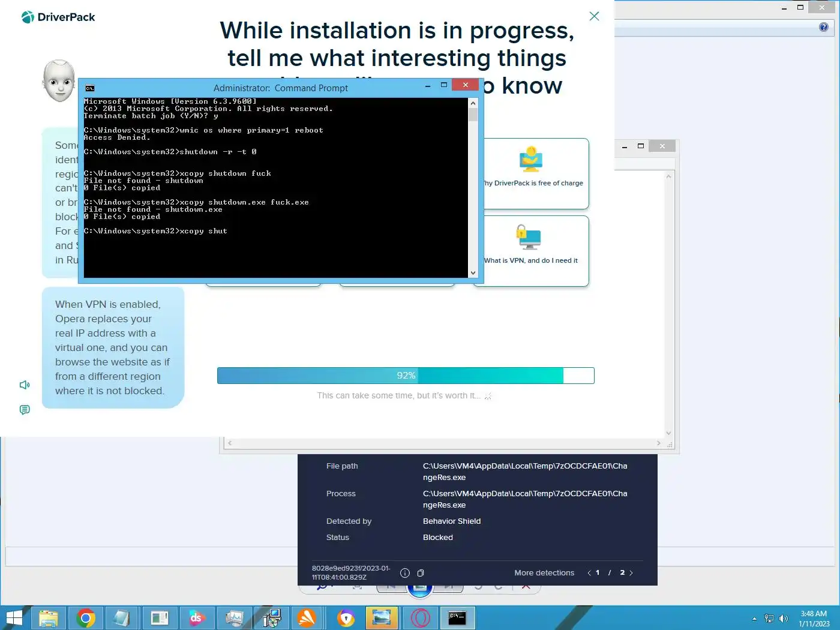Click the Command Prompt scrollbar down arrow
Image resolution: width=840 pixels, height=630 pixels.
(473, 273)
